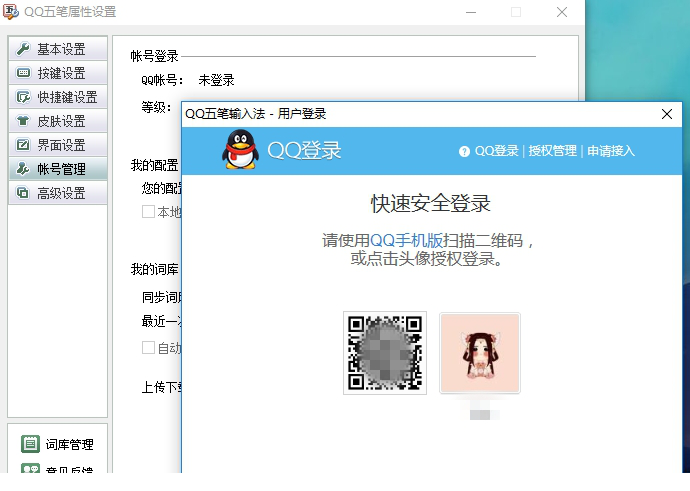Image resolution: width=690 pixels, height=491 pixels.
Task: Toggle the 本地 checkbox under 我的配置
Action: click(x=148, y=212)
